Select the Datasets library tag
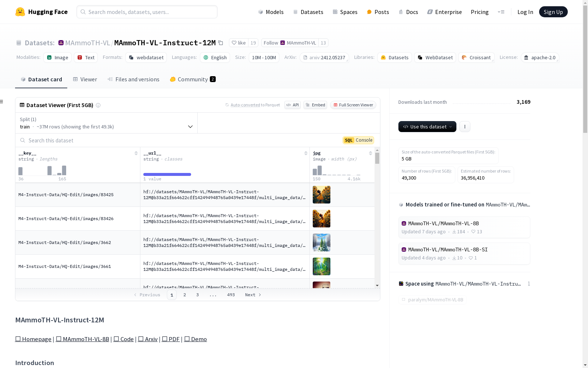The image size is (588, 368). [x=395, y=57]
